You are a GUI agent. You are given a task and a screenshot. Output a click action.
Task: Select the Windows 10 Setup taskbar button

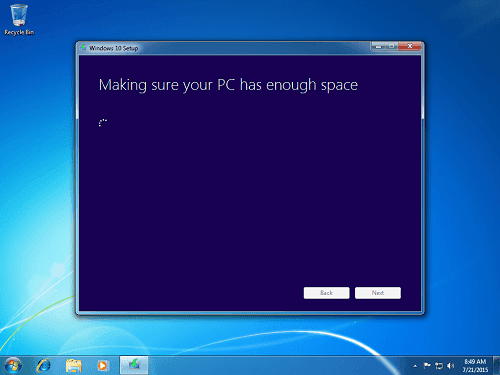click(x=134, y=365)
